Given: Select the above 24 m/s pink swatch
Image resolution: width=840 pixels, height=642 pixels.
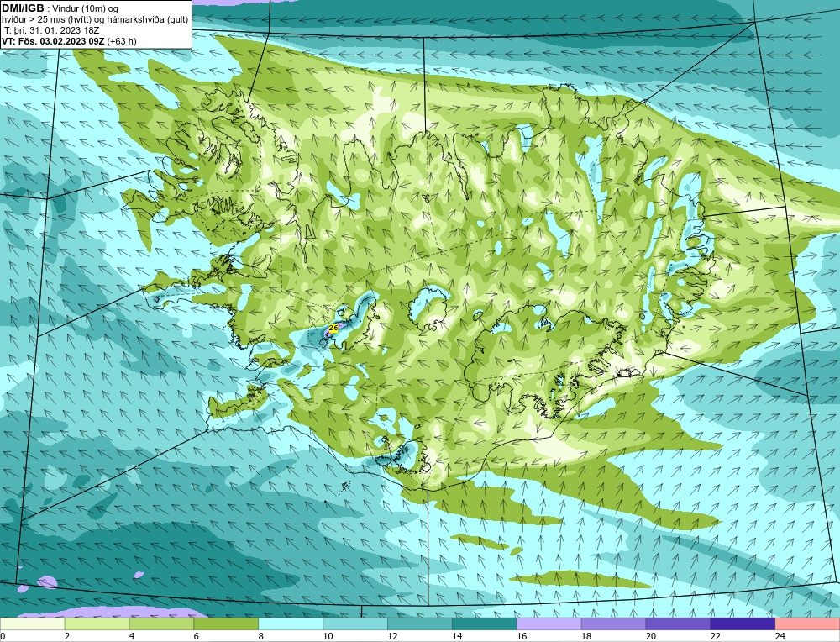Looking at the screenshot, I should [x=807, y=624].
